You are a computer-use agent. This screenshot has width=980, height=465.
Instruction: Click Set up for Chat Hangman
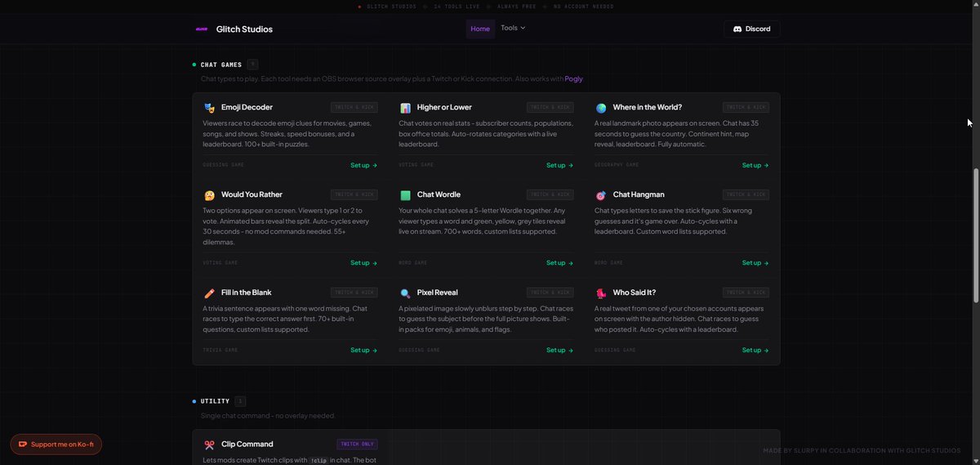(755, 263)
